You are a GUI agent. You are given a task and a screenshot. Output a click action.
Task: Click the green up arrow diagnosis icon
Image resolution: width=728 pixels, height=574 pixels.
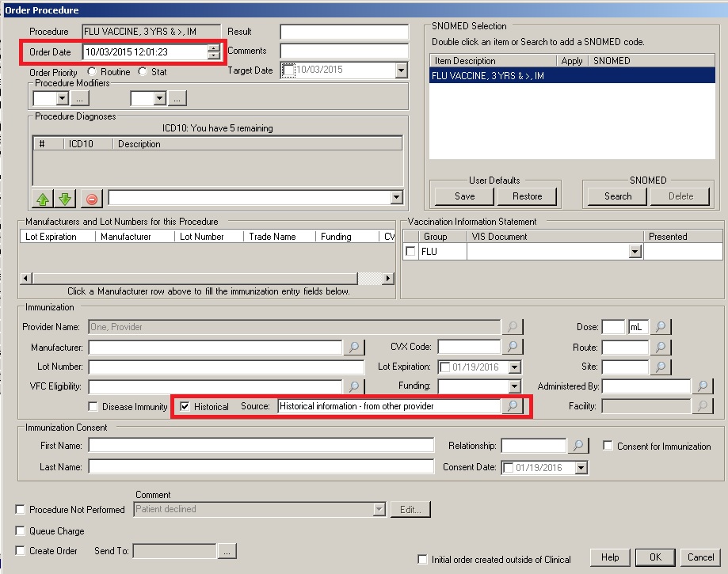click(43, 198)
